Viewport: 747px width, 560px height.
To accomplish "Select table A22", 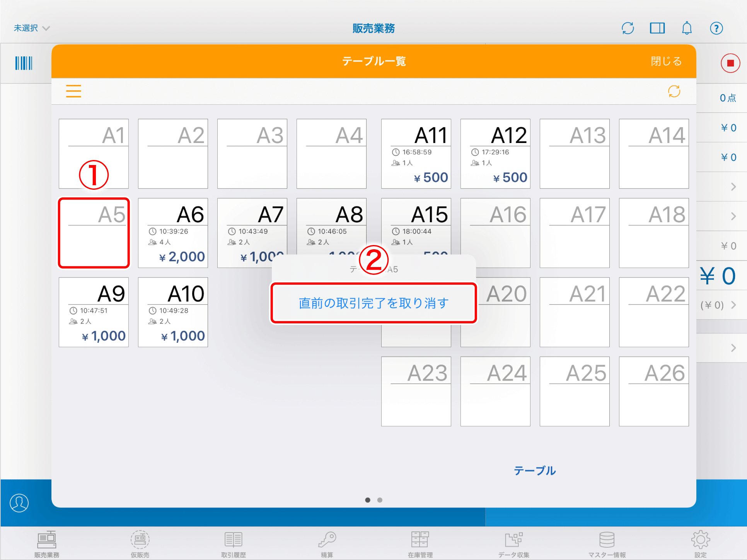I will [x=654, y=312].
